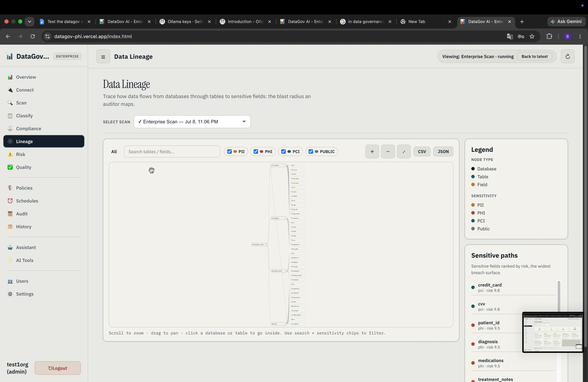The height and width of the screenshot is (382, 588).
Task: Click the Search tables / fields input
Action: point(172,151)
